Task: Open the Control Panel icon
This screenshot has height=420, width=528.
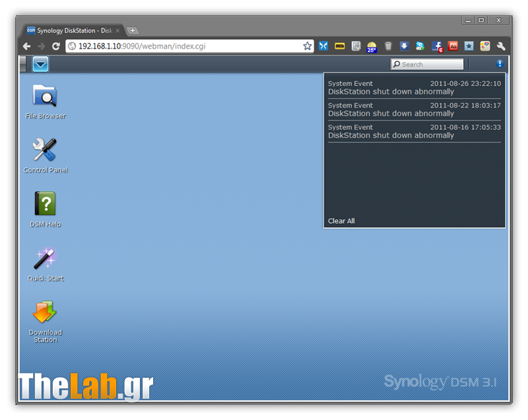Action: 45,151
